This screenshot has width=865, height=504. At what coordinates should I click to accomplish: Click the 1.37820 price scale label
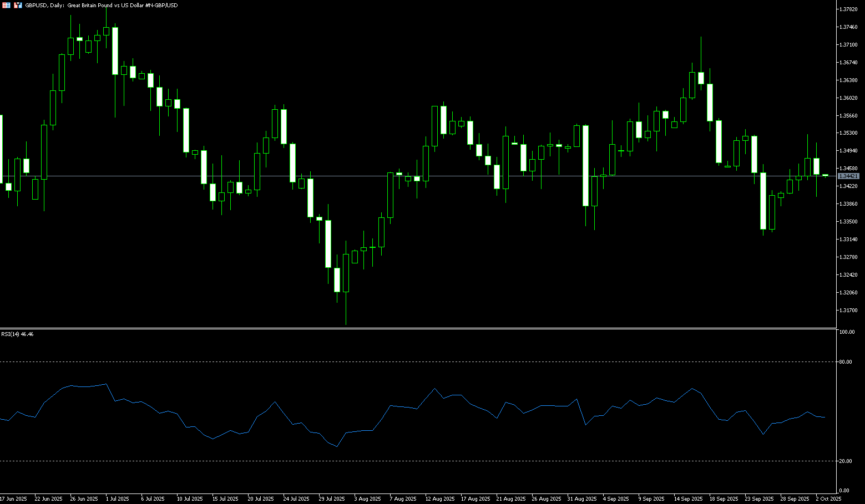click(x=848, y=9)
